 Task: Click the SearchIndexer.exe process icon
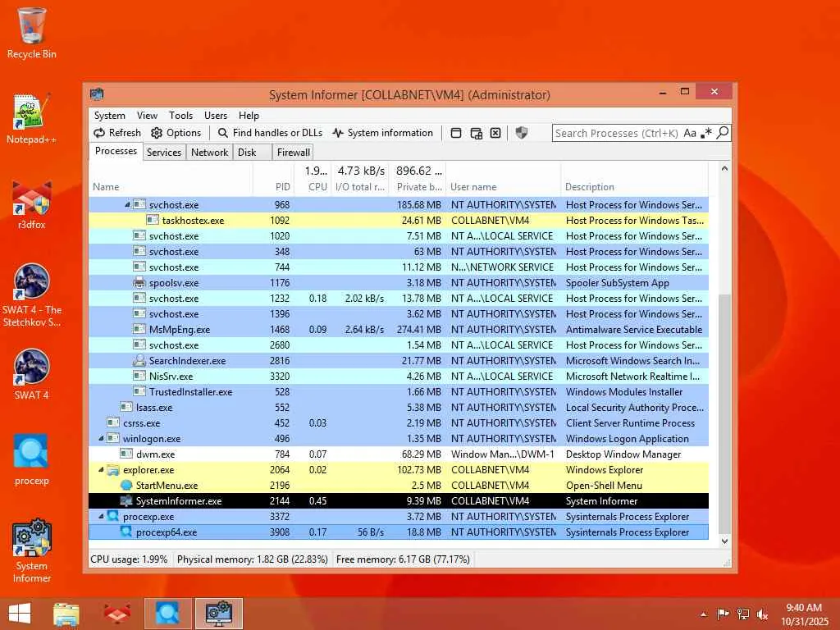[x=139, y=361]
